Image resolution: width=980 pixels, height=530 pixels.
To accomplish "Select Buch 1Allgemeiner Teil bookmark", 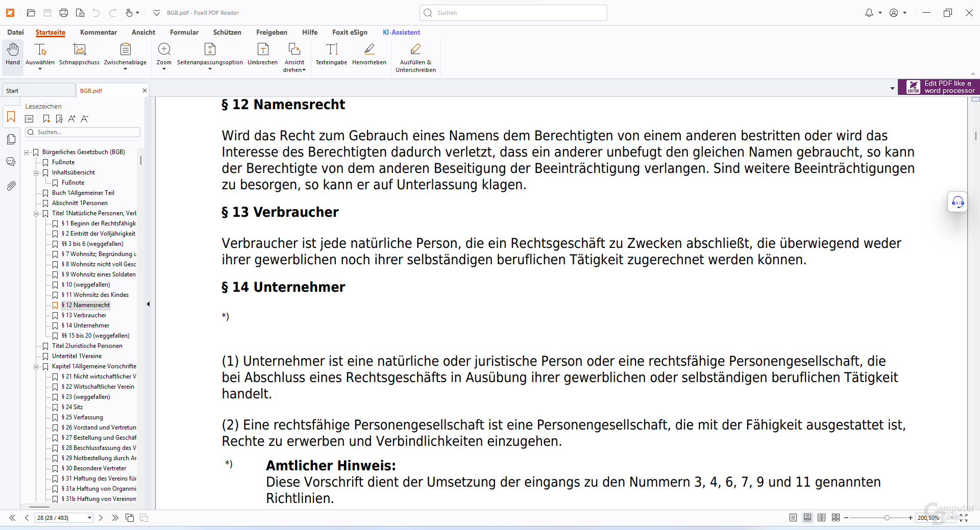I will pos(83,193).
